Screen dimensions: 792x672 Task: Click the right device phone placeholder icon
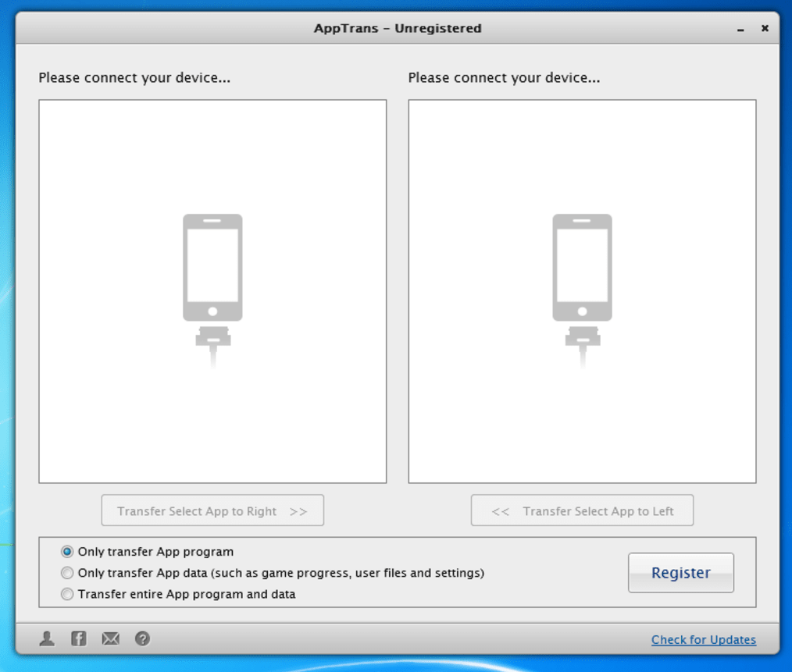pos(583,291)
